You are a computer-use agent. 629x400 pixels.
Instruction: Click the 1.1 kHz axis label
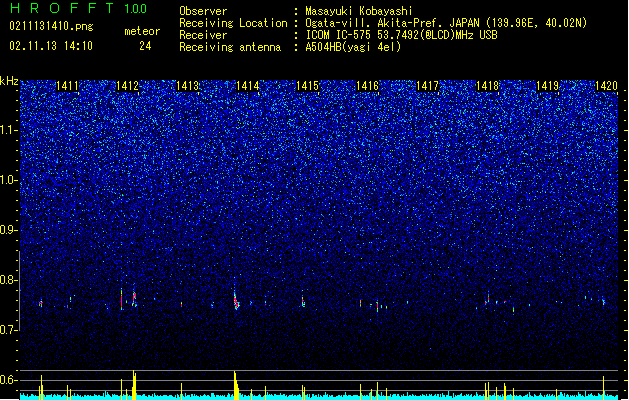pos(9,130)
